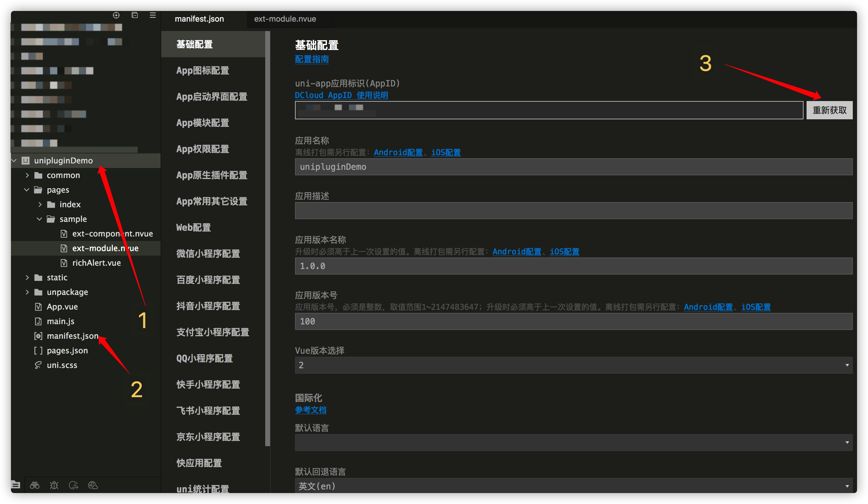Screen dimensions: 868x504
Task: Open Android配置 link under 应用名称
Action: tap(398, 152)
